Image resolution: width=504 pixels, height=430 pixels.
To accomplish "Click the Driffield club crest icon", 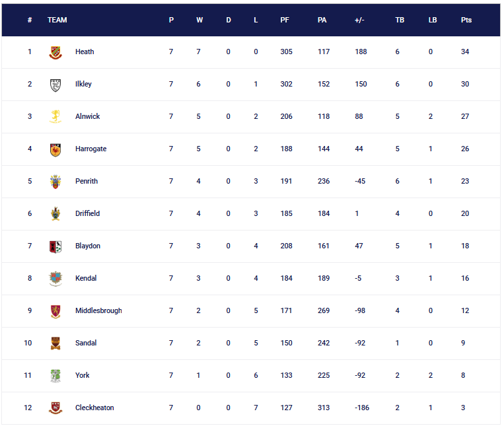I will coord(56,214).
